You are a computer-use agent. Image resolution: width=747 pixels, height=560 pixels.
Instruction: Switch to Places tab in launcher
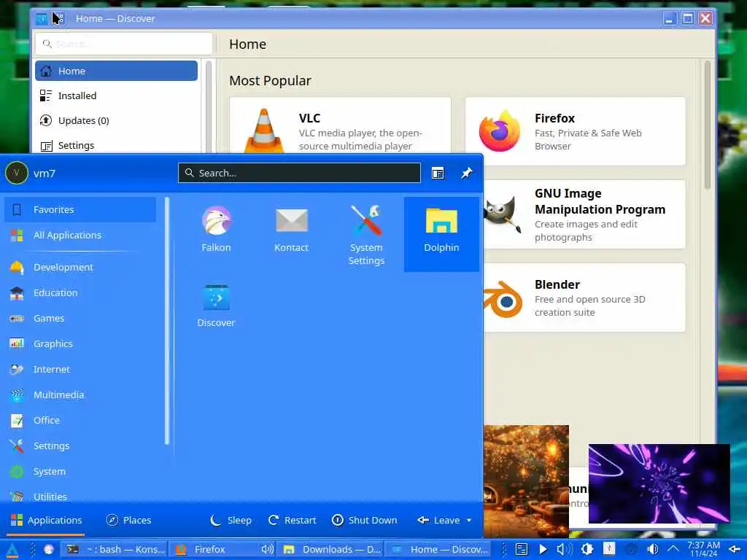click(128, 520)
